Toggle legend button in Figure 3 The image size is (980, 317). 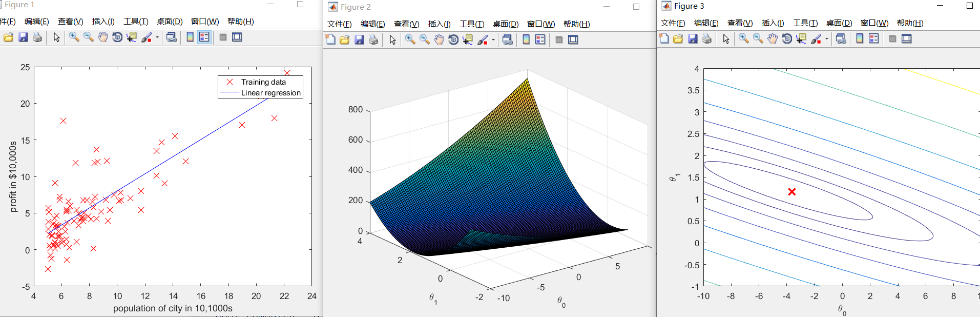(874, 39)
